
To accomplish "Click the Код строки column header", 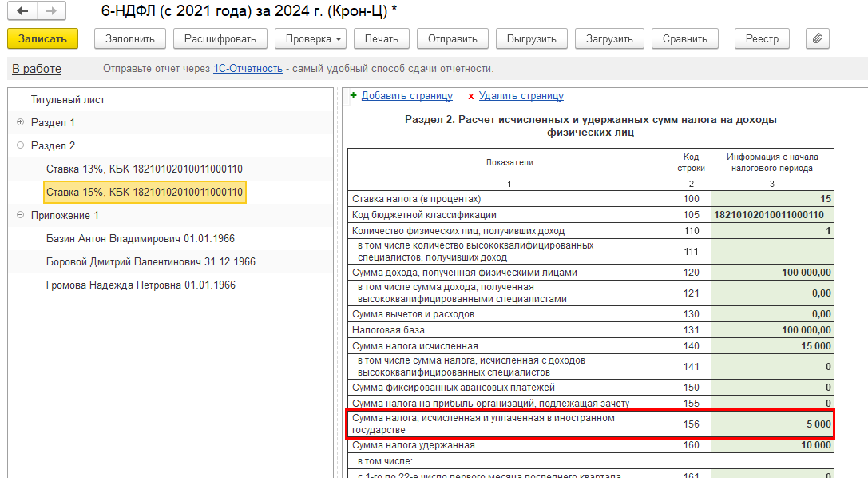I will coord(691,162).
